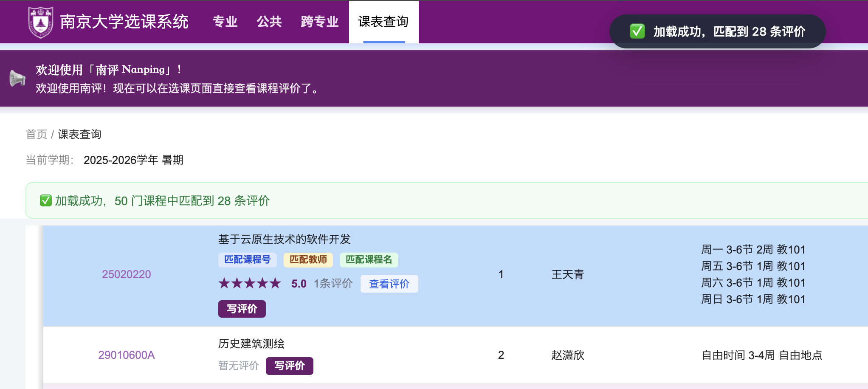Click schedule entry 周一 3-6节 2周 教101
The height and width of the screenshot is (389, 868).
[753, 249]
